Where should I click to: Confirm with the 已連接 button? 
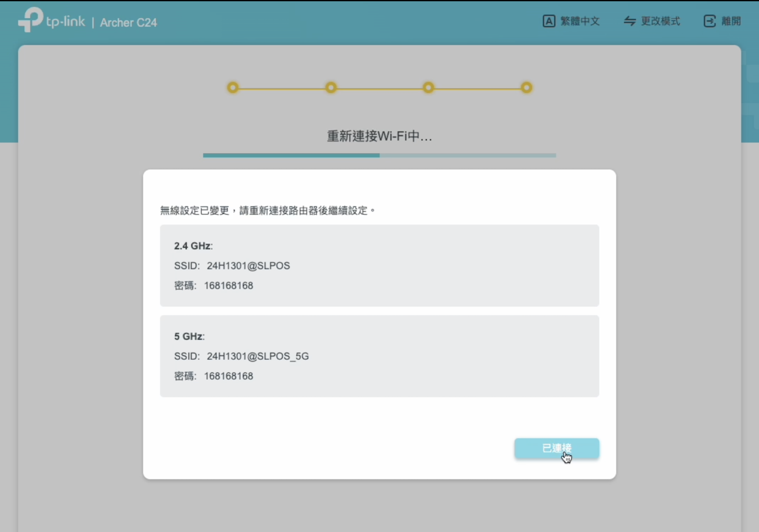557,448
